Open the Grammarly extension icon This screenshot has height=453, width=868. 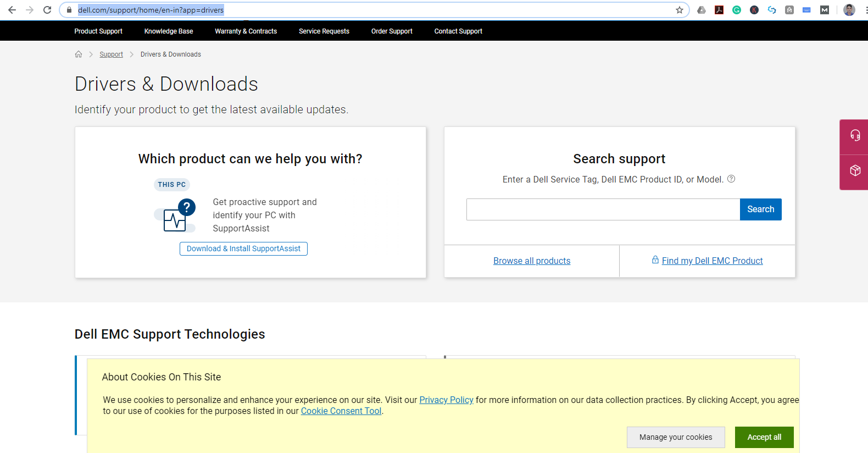click(737, 10)
